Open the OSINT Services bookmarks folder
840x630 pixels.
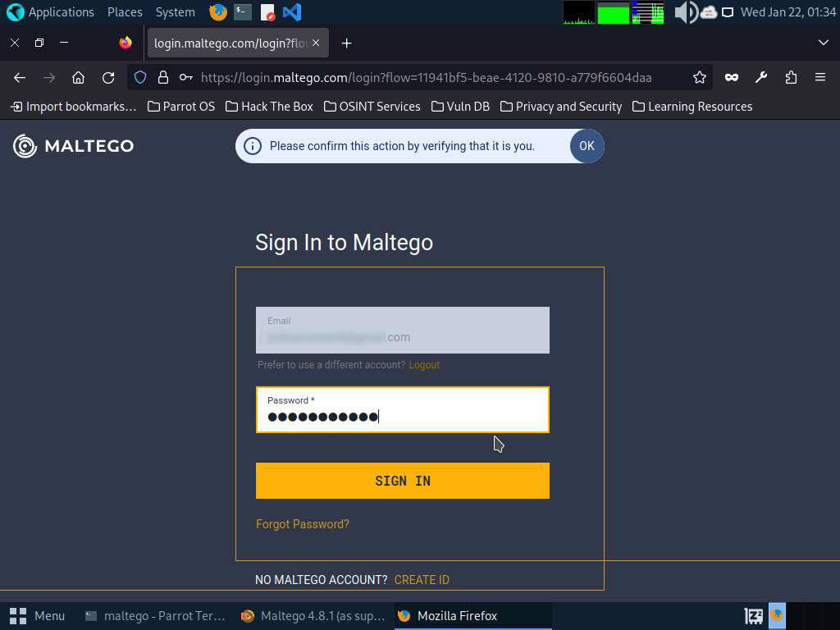click(372, 107)
